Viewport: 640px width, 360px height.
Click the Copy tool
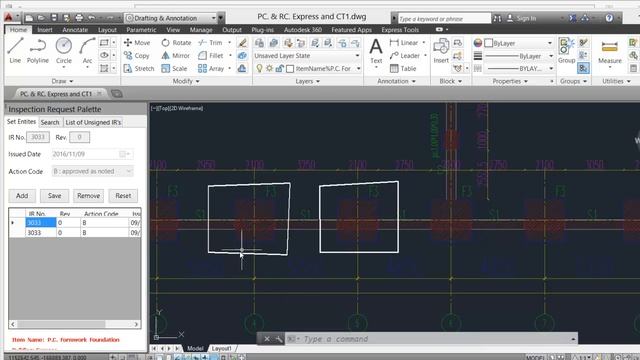(137, 56)
